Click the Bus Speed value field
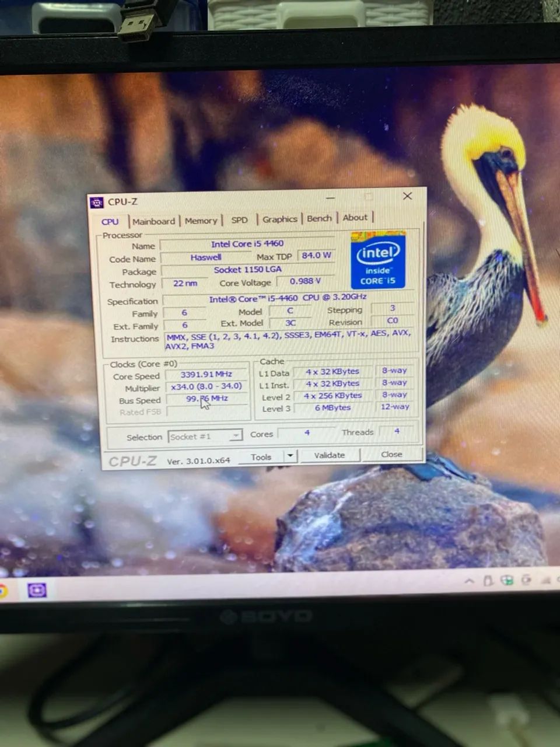The image size is (560, 747). pos(207,399)
